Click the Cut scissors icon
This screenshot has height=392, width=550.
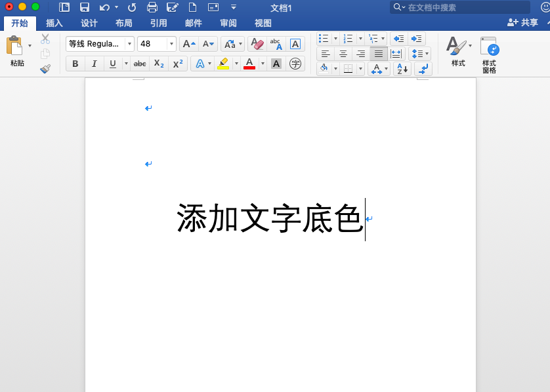coord(45,39)
